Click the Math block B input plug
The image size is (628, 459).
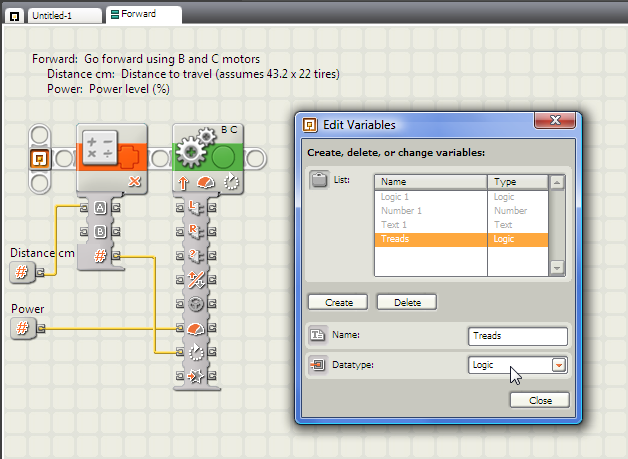[x=100, y=232]
